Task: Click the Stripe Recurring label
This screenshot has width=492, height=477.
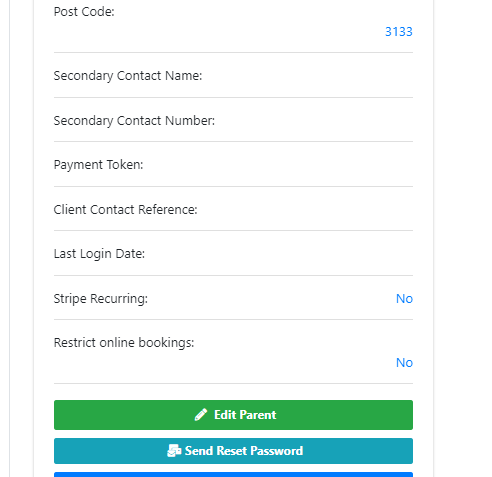Action: (101, 299)
